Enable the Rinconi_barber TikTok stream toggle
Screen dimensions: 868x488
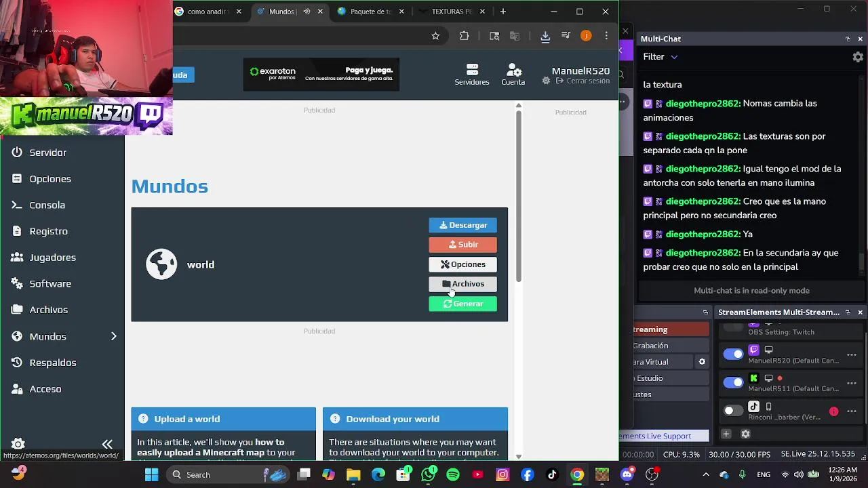click(733, 411)
